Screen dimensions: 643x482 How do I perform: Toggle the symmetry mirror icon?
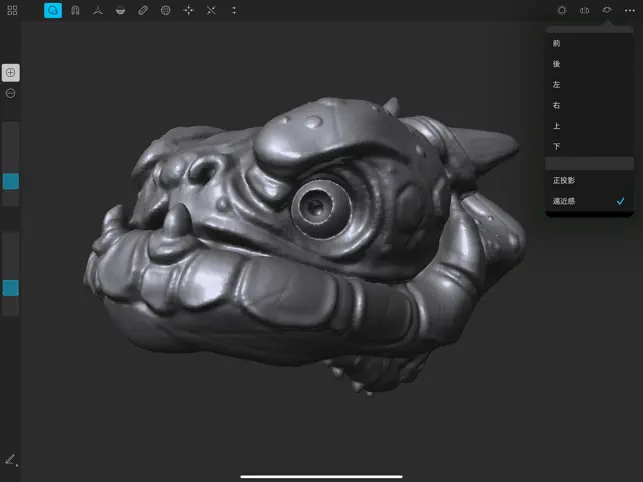584,10
